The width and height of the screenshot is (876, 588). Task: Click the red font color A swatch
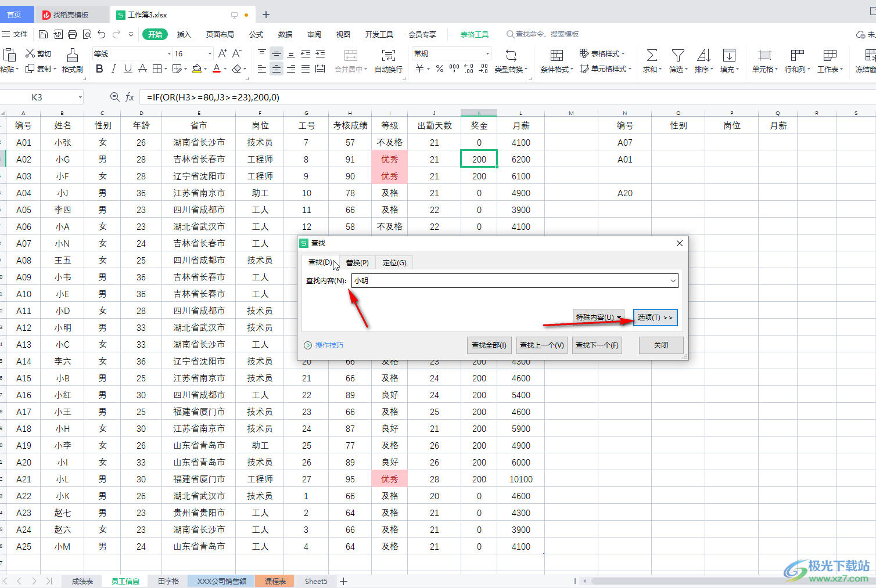click(216, 68)
